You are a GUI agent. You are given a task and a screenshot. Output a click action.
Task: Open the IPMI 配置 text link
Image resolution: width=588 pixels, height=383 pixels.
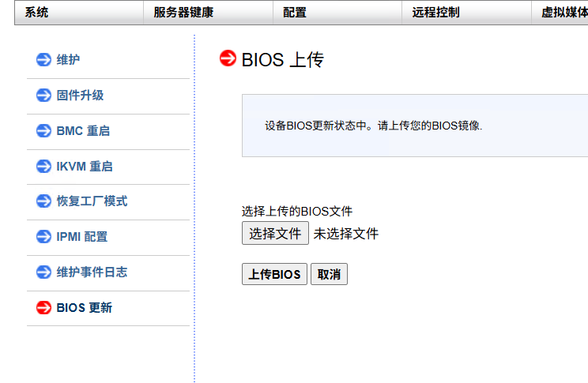[82, 237]
